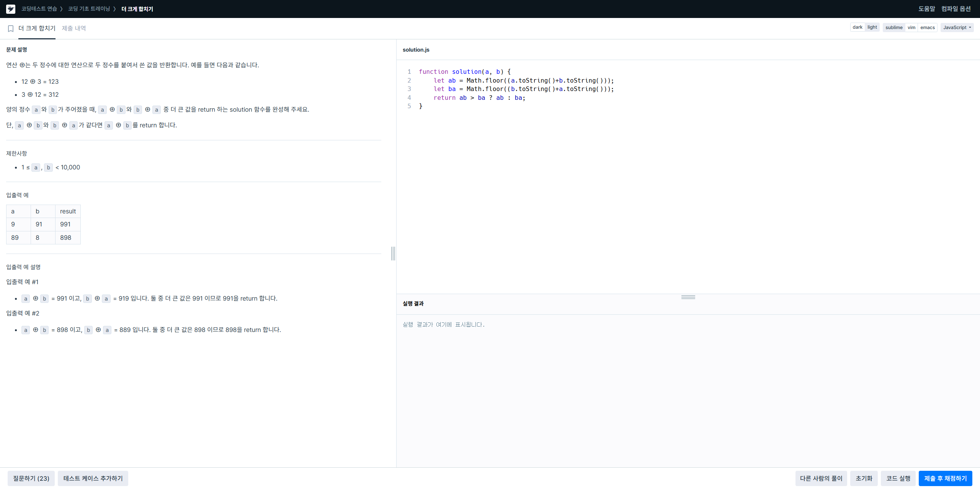Image resolution: width=980 pixels, height=488 pixels.
Task: Open the 도움말 help link
Action: coord(926,9)
